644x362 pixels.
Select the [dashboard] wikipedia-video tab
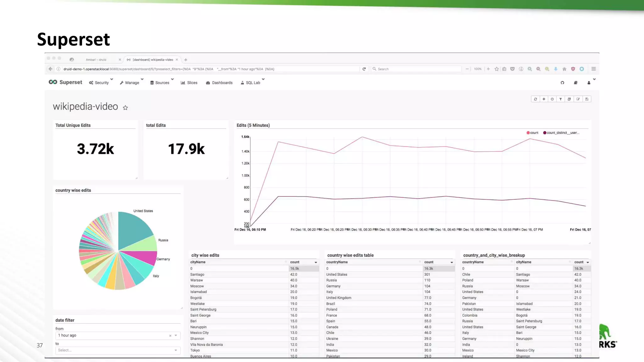[153, 60]
